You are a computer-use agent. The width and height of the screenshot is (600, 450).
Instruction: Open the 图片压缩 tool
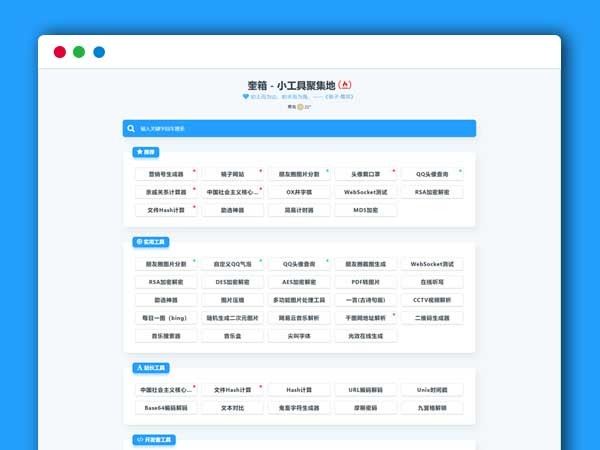(x=233, y=300)
